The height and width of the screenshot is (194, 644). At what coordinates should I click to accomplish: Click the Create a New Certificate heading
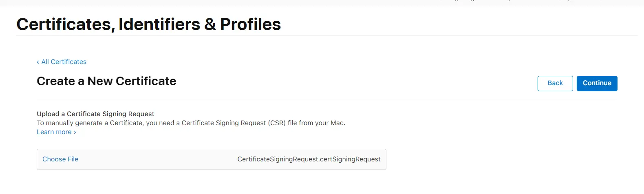point(106,81)
